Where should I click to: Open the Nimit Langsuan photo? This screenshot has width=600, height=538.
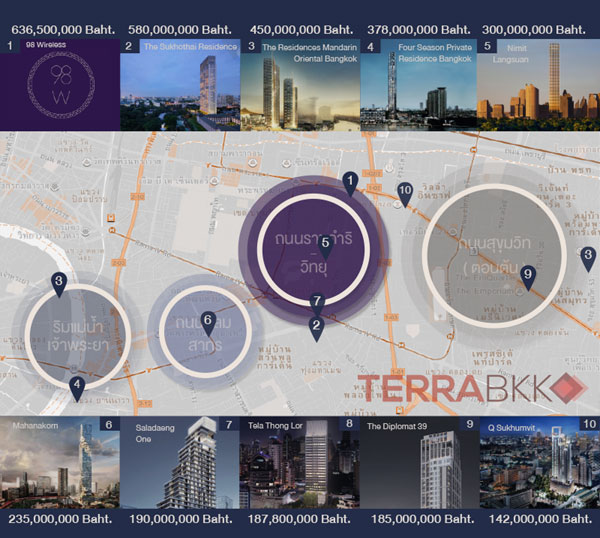[538, 85]
